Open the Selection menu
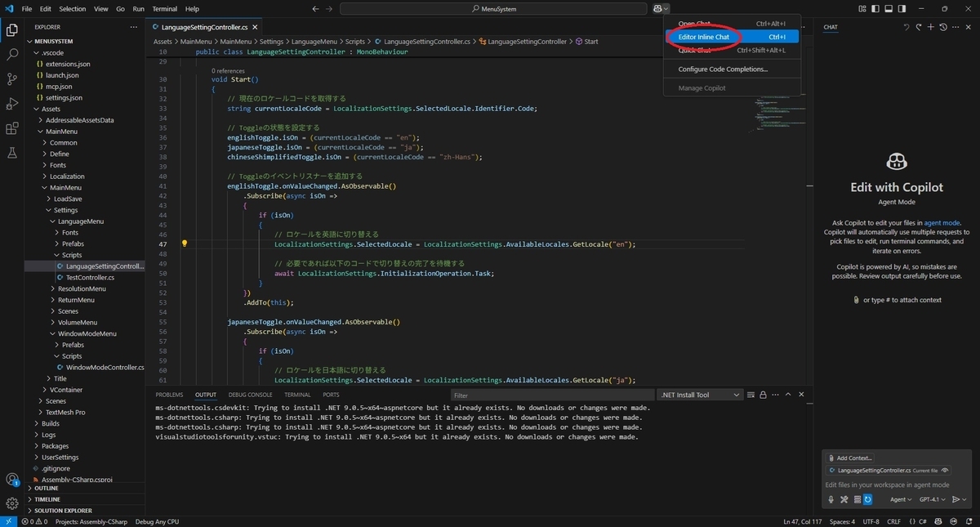The width and height of the screenshot is (980, 527). [x=73, y=9]
